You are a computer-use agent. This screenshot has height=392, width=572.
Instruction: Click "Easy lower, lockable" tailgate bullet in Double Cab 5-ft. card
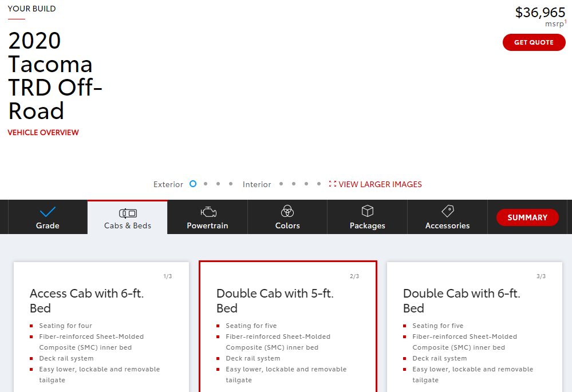(286, 374)
